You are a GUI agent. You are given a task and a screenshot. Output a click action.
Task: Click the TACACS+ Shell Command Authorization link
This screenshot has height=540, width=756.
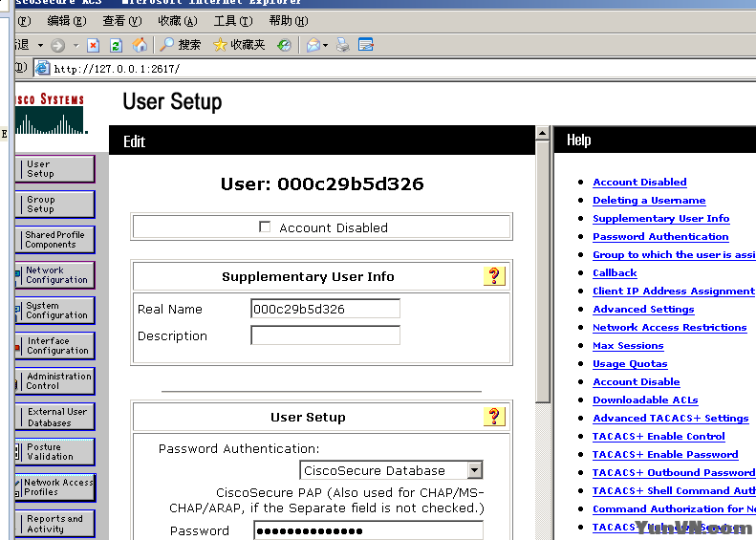coord(674,491)
